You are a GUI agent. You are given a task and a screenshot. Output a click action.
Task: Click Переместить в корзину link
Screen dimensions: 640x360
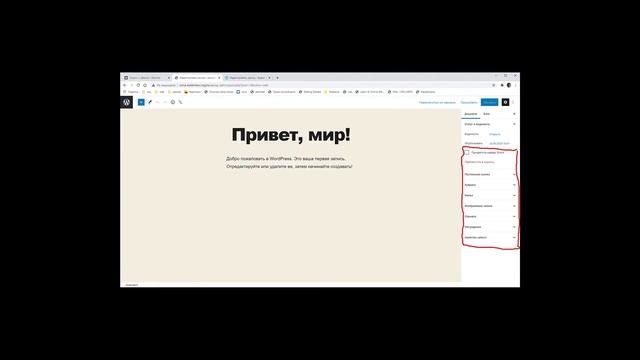(x=479, y=162)
